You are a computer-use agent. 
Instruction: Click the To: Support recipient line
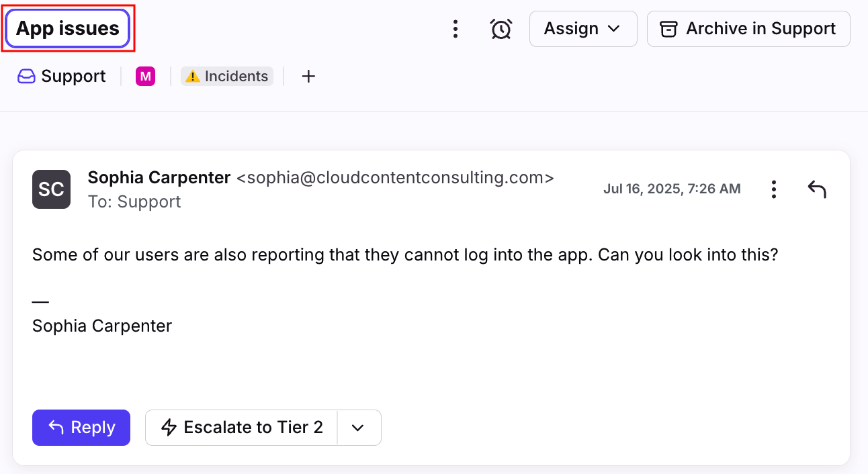click(134, 202)
